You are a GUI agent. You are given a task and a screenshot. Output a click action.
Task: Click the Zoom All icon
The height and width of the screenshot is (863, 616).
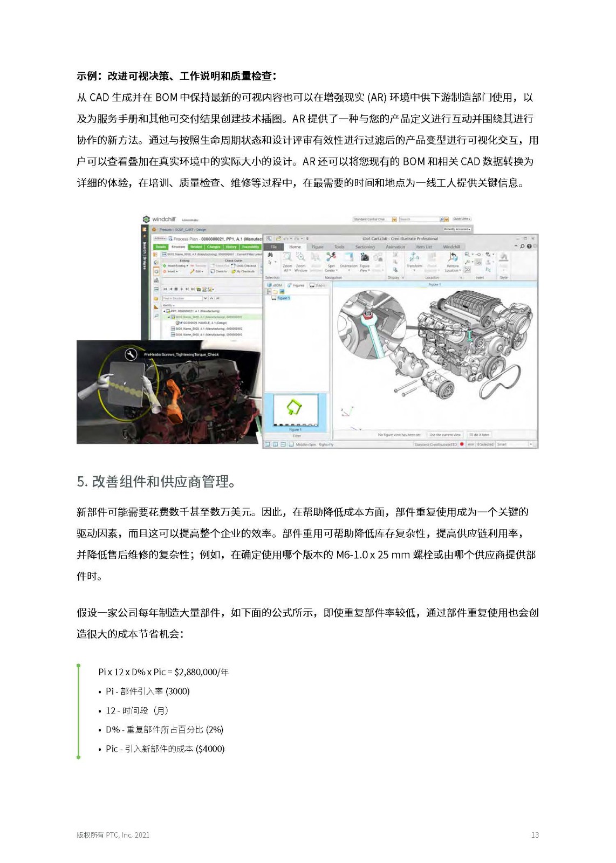[287, 257]
